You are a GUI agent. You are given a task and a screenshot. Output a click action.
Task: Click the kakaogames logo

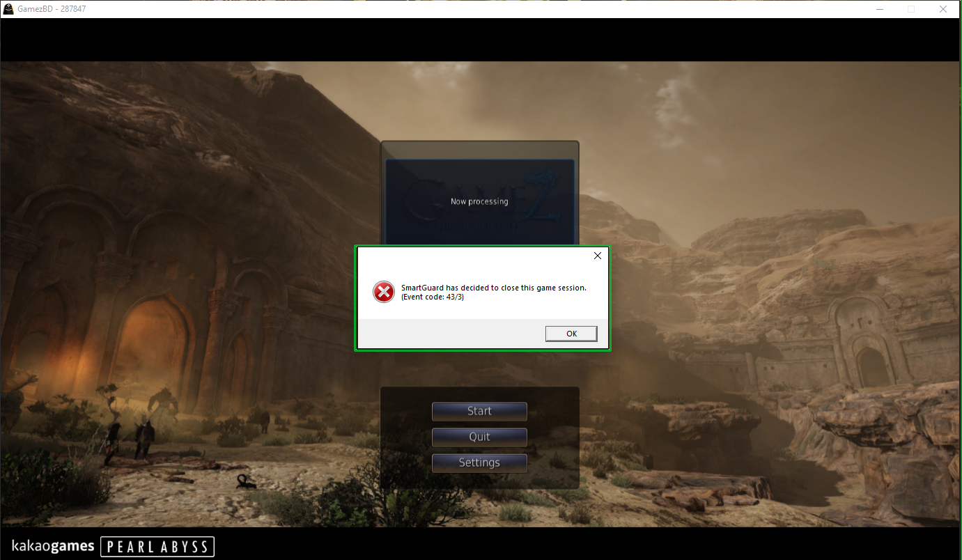pos(53,546)
